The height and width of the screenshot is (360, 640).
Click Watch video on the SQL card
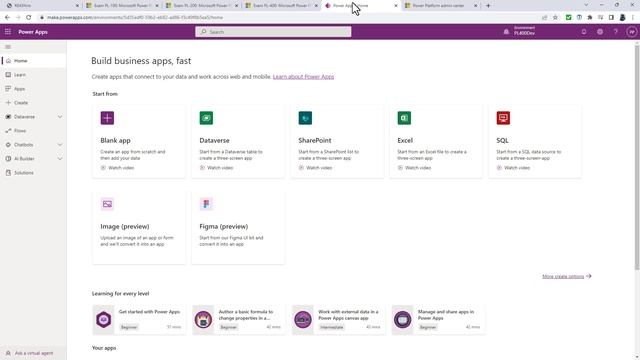pyautogui.click(x=513, y=168)
